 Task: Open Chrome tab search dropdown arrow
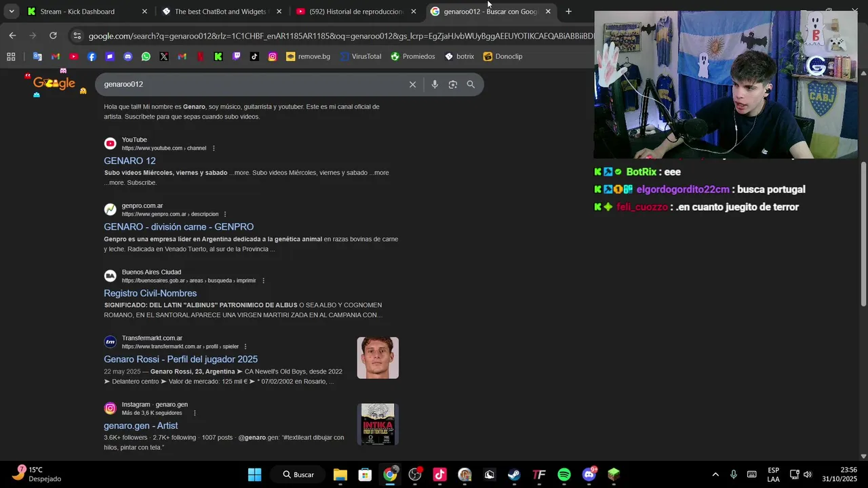click(x=12, y=12)
